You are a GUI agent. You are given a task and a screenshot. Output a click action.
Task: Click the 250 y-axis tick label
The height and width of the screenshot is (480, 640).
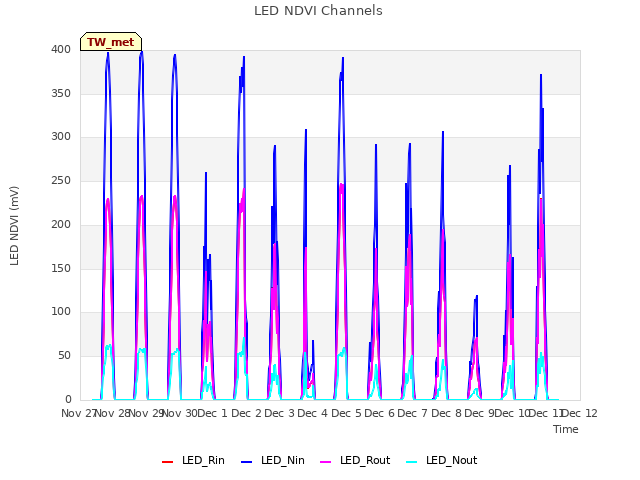coord(61,180)
